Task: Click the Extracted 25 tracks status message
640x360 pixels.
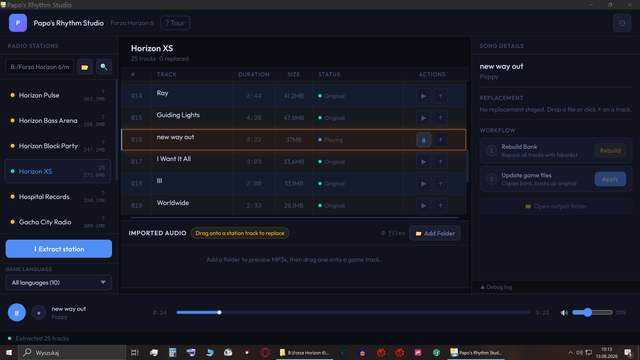Action: 42,339
